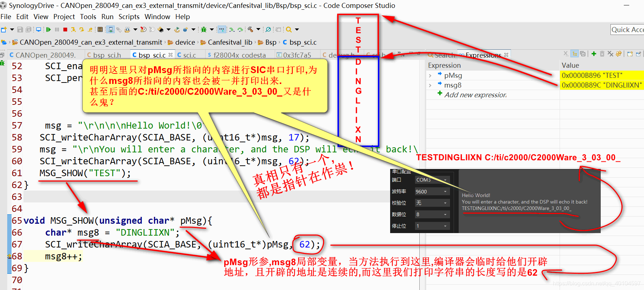Click the Step Over icon
644x290 pixels.
81,30
